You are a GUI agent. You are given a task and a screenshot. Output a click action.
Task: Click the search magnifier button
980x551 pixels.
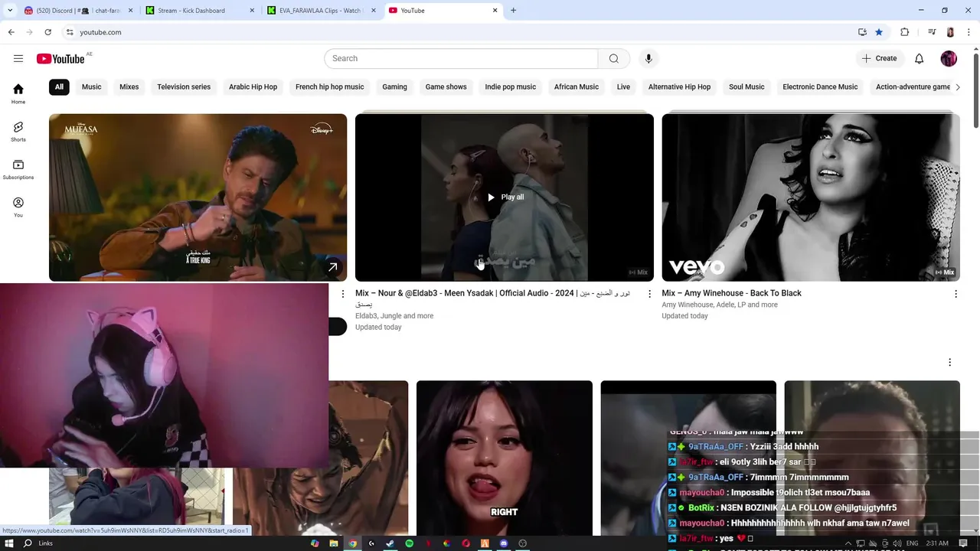(613, 58)
